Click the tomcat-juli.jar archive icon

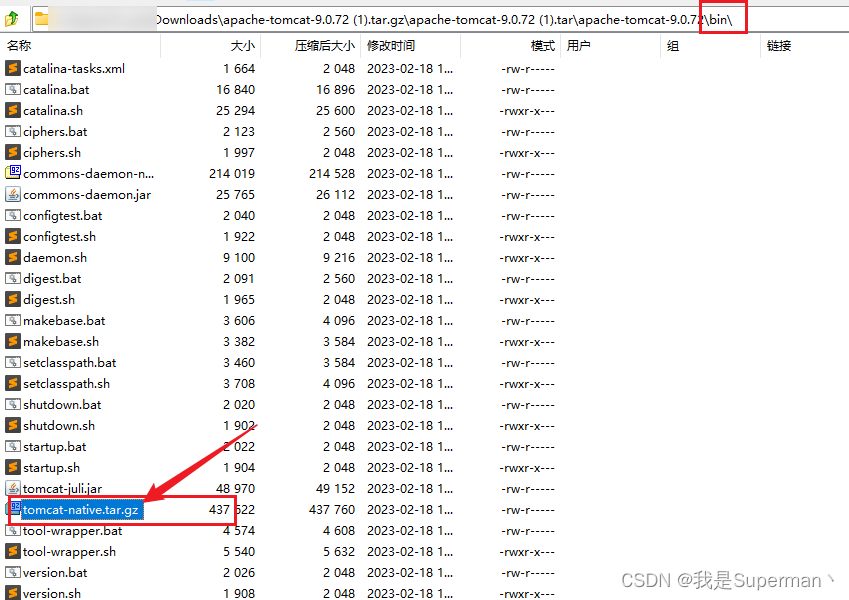(x=11, y=489)
